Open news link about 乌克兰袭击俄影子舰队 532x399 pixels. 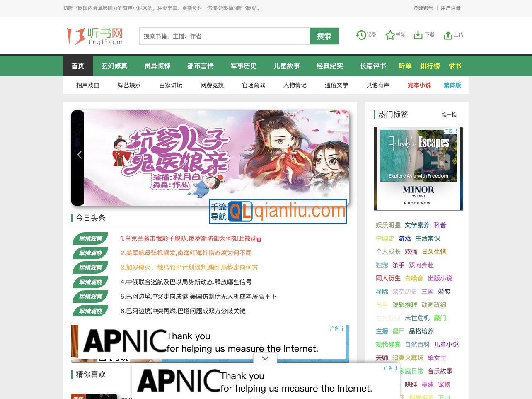[190, 238]
